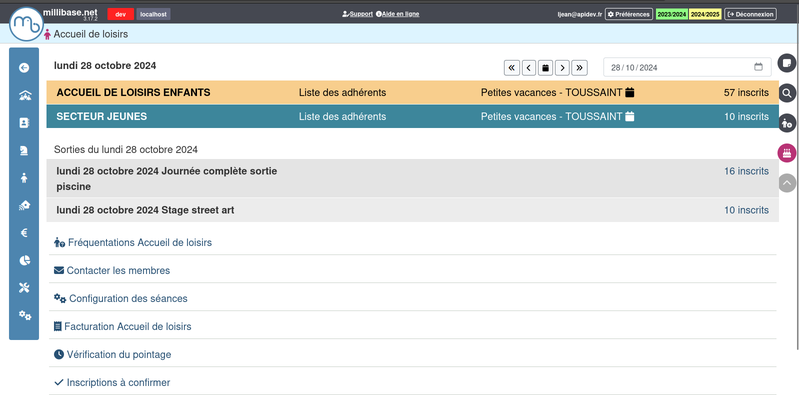This screenshot has width=799, height=395.
Task: Open the wrench and screwdriver tools icon
Action: 24,288
